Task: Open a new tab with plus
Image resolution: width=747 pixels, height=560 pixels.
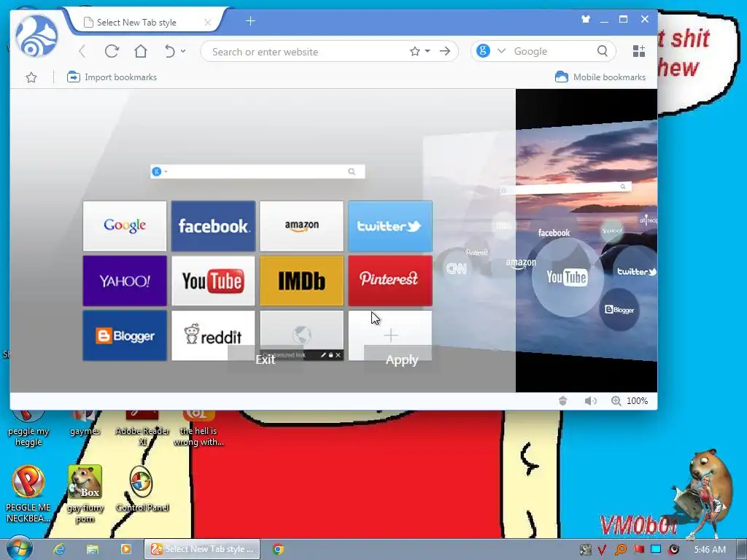Action: click(x=251, y=21)
